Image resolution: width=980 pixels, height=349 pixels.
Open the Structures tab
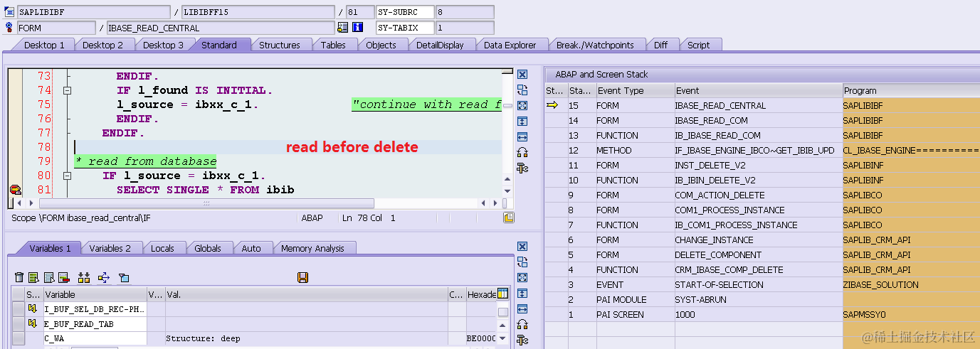tap(279, 45)
